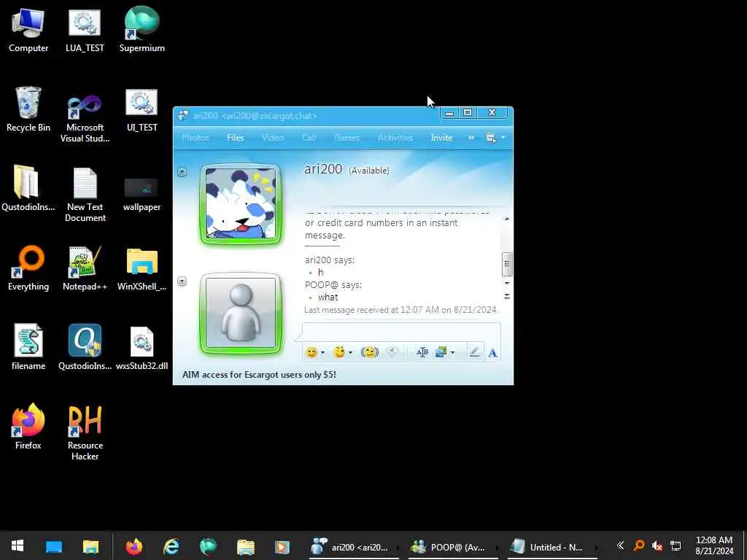Open the background picture icon
Image resolution: width=747 pixels, height=560 pixels.
[441, 352]
